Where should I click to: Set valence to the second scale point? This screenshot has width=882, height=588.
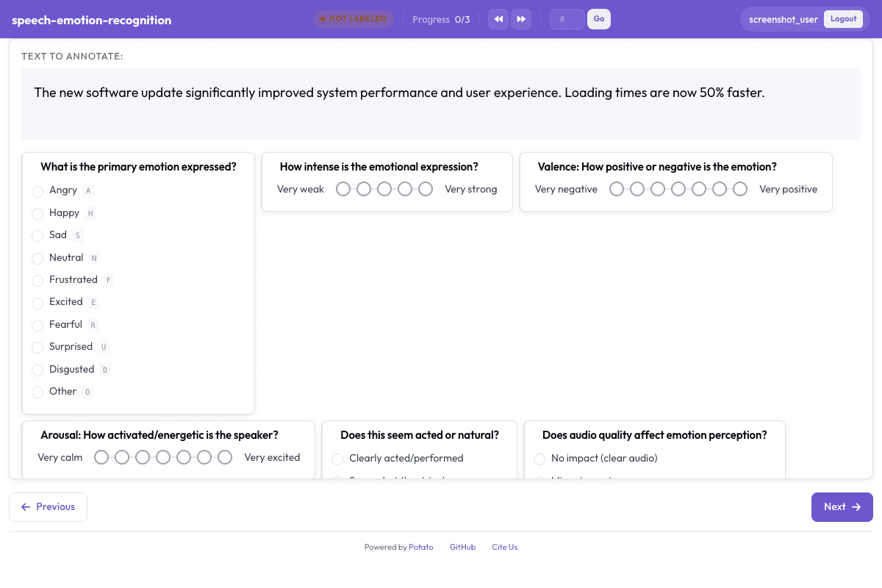[x=637, y=189]
